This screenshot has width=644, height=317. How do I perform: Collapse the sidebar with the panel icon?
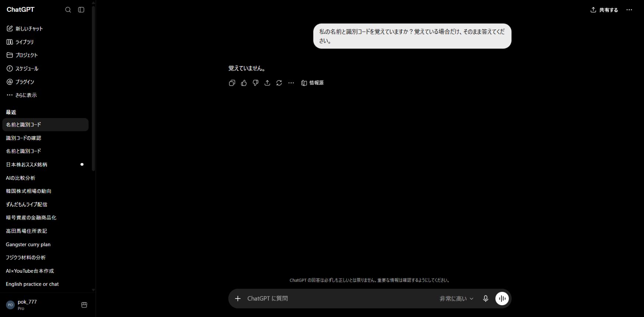click(81, 10)
